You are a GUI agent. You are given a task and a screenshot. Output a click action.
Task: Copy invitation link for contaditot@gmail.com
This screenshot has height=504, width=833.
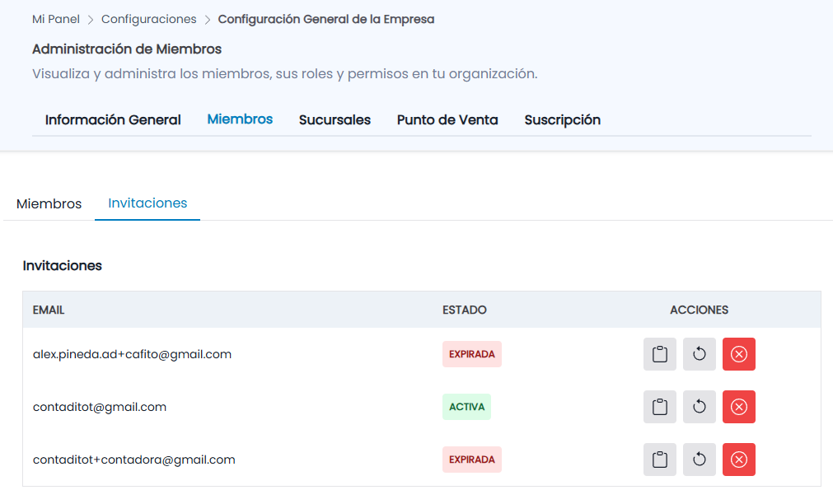point(659,407)
